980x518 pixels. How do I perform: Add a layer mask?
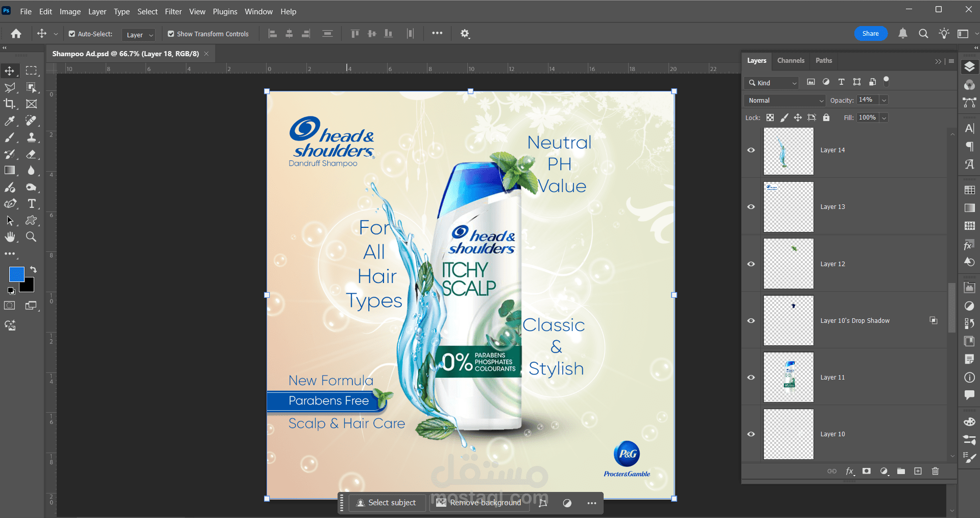(867, 471)
